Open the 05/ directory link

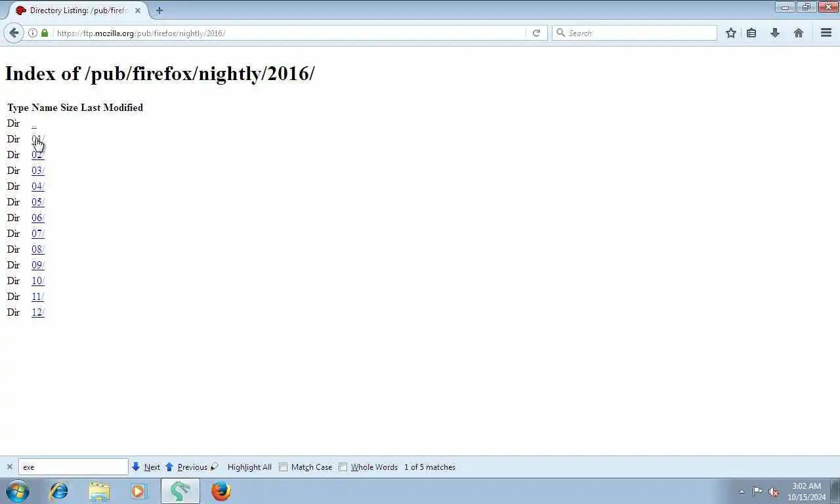click(38, 202)
